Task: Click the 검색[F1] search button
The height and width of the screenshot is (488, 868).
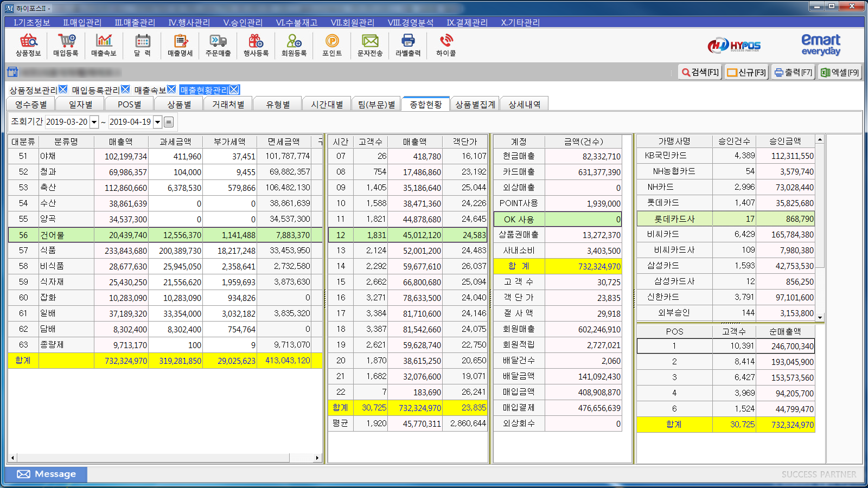Action: tap(700, 72)
